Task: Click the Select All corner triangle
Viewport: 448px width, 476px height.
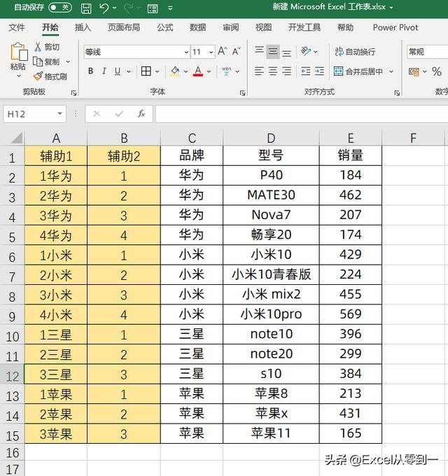Action: [x=17, y=137]
